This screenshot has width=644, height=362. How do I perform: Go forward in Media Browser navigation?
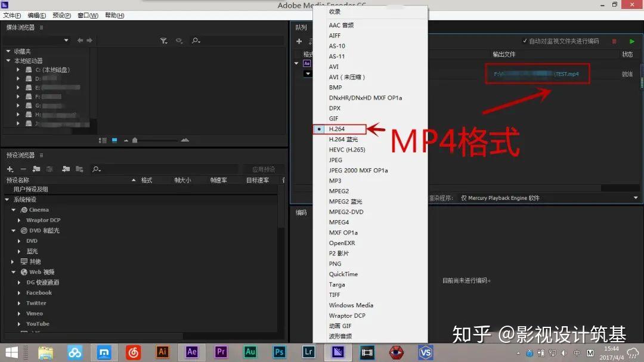tap(89, 41)
